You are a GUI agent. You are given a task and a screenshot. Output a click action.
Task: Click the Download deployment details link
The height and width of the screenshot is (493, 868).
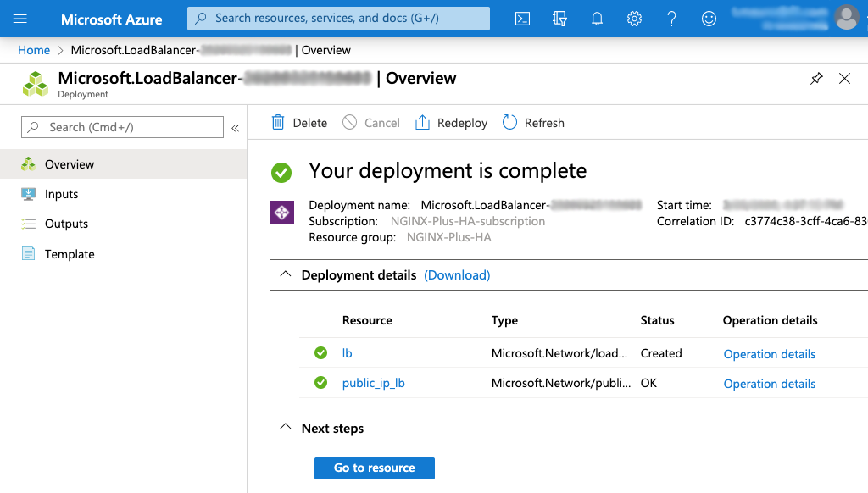(457, 275)
